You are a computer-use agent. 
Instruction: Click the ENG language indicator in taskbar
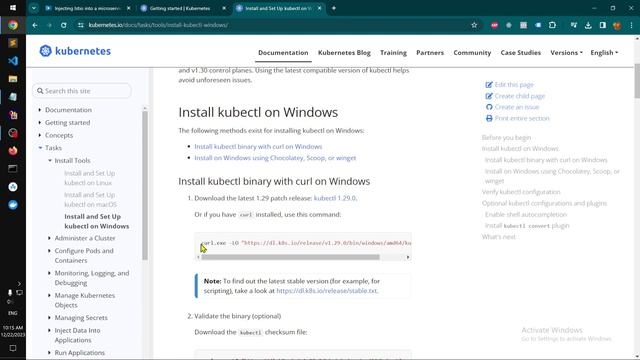[x=13, y=313]
